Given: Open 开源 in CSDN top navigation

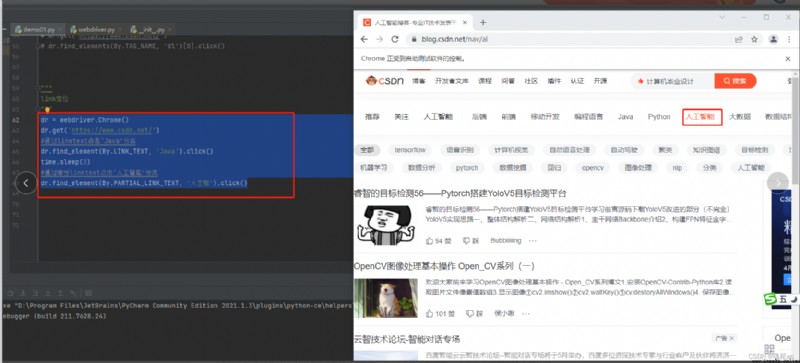Looking at the screenshot, I should point(601,81).
